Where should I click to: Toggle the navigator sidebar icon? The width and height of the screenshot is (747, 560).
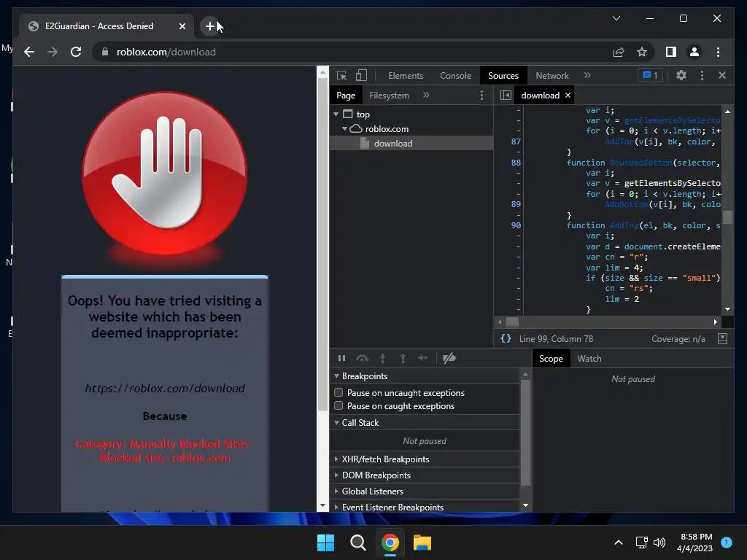click(x=506, y=96)
